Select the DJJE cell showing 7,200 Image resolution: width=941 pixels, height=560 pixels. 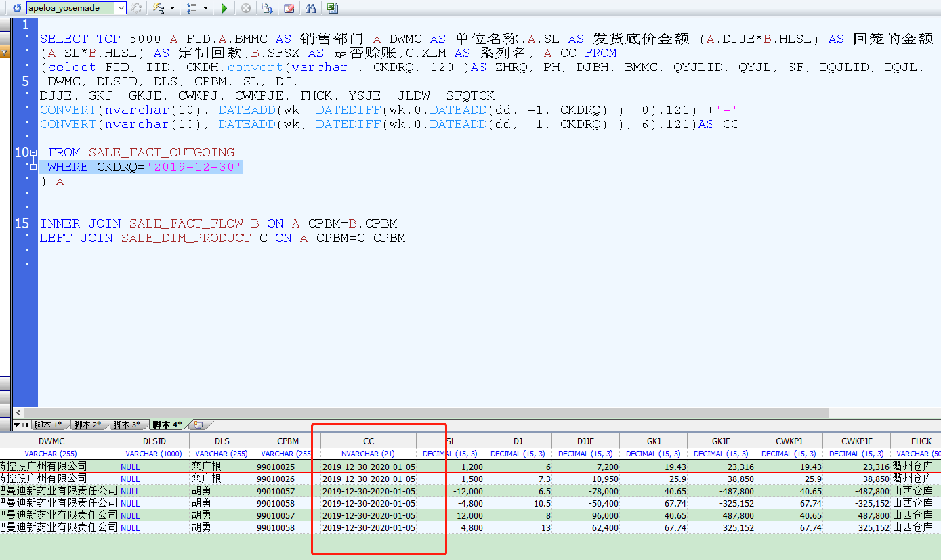tap(585, 467)
